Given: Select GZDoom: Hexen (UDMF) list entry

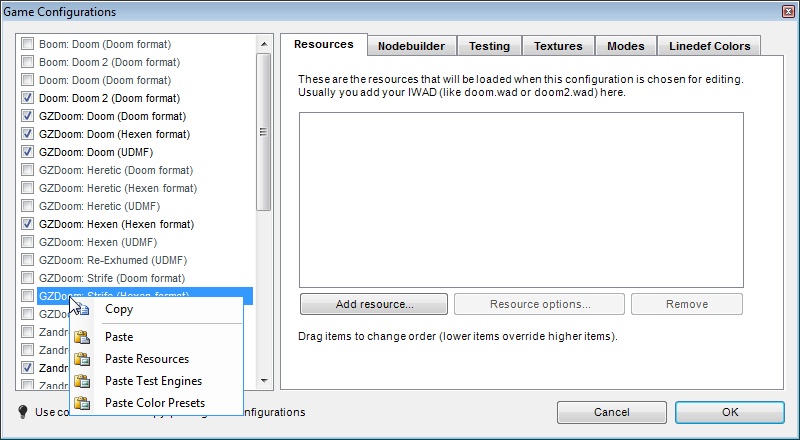Looking at the screenshot, I should (x=98, y=242).
